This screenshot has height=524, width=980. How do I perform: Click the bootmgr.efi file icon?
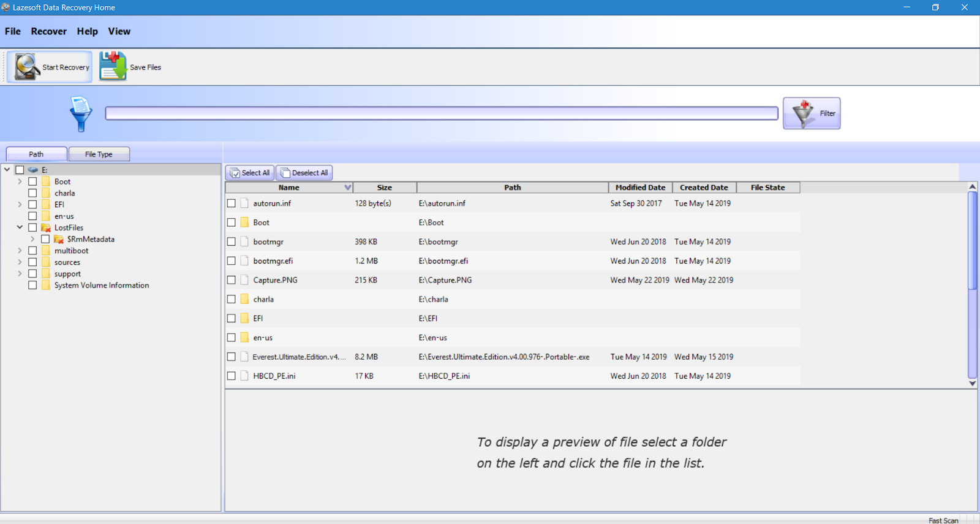[244, 260]
